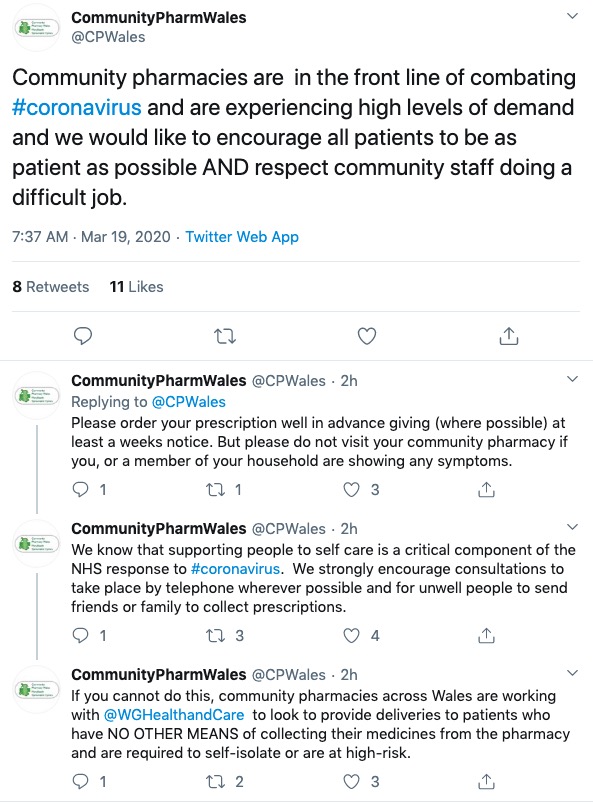593x805 pixels.
Task: Open CommunityPharmWales profile picture at top
Action: [x=36, y=27]
